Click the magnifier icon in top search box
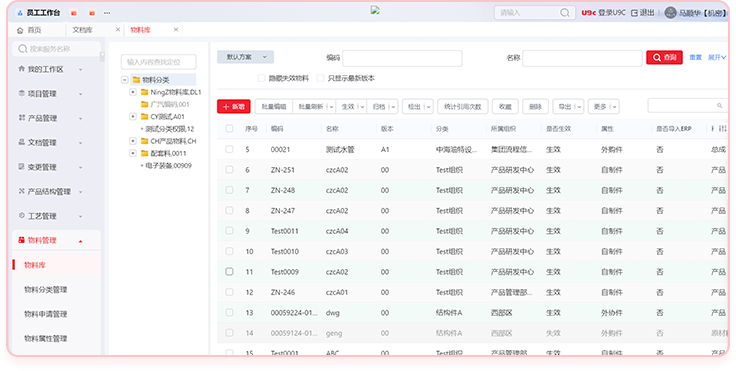Viewport: 736px width, 371px height. (565, 13)
